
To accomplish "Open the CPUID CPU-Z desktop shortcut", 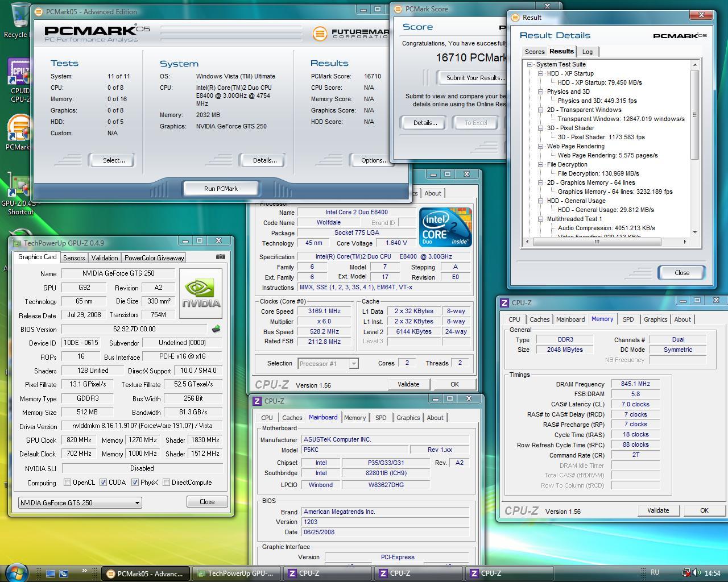I will click(19, 73).
